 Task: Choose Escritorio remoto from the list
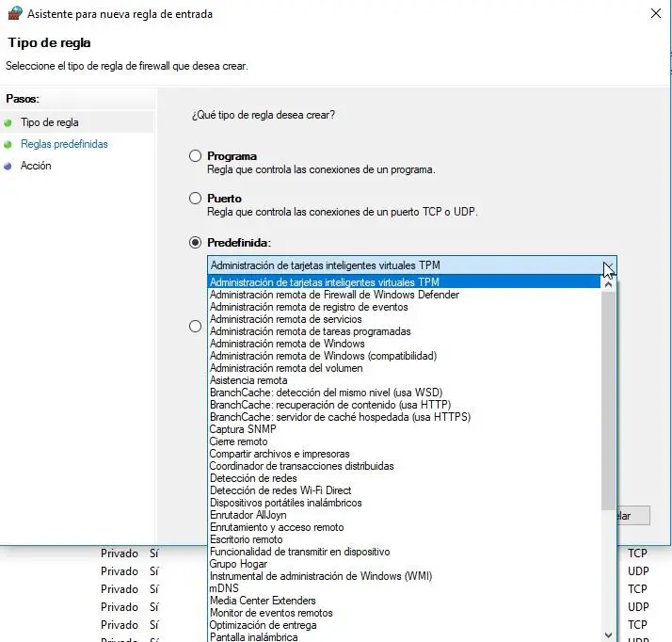[x=246, y=539]
